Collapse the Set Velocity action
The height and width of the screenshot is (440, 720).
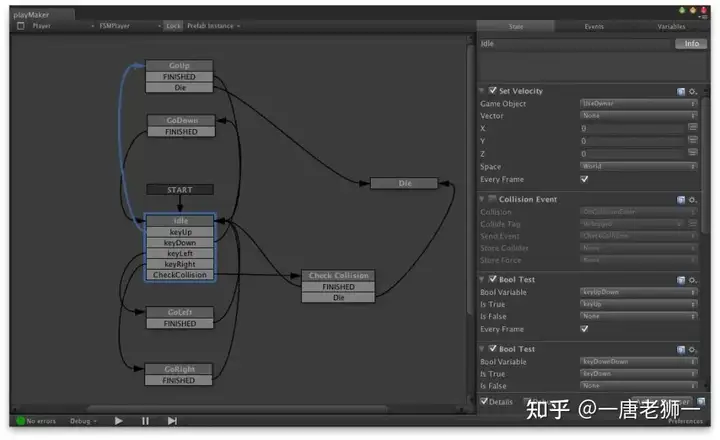[482, 91]
